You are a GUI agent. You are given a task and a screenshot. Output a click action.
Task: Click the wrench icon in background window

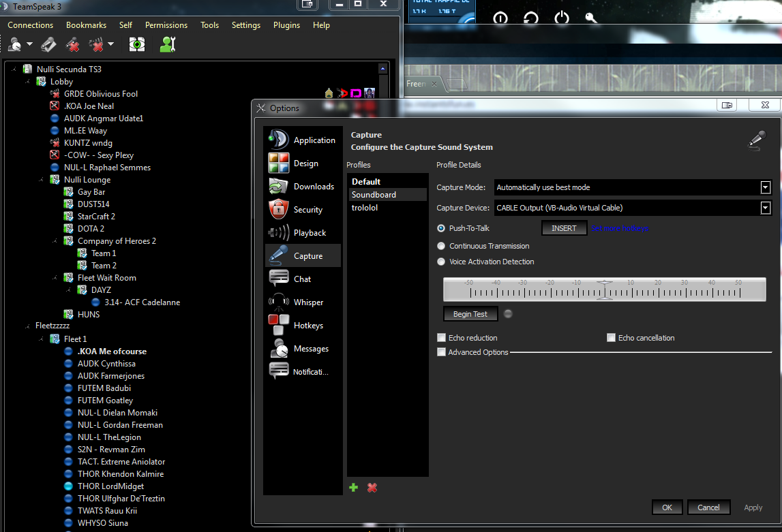point(591,18)
